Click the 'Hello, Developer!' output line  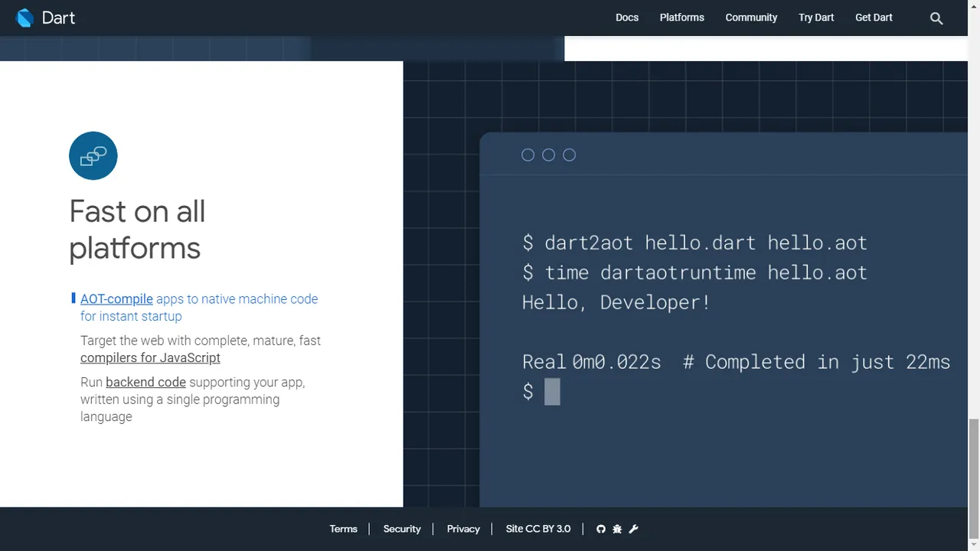(616, 302)
